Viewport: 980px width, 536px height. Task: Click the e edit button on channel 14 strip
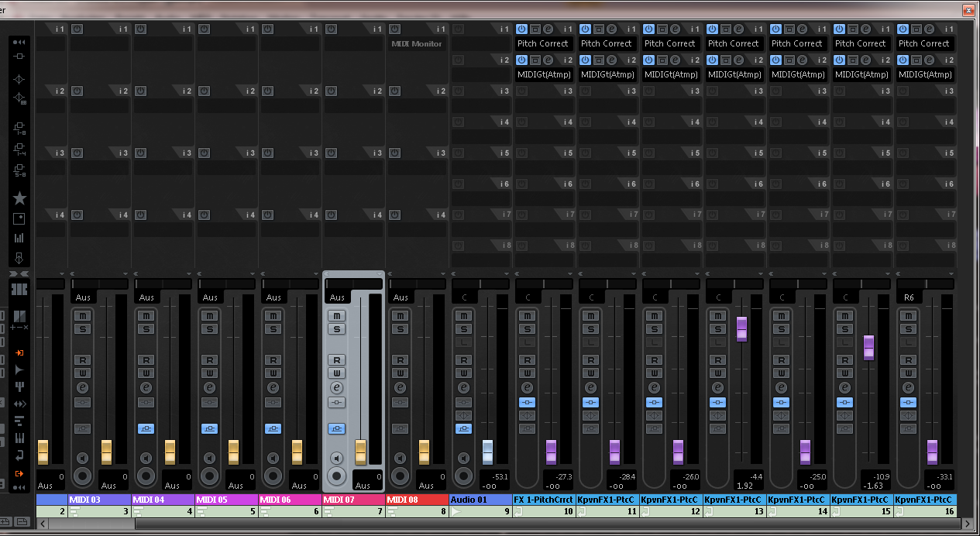click(x=782, y=387)
